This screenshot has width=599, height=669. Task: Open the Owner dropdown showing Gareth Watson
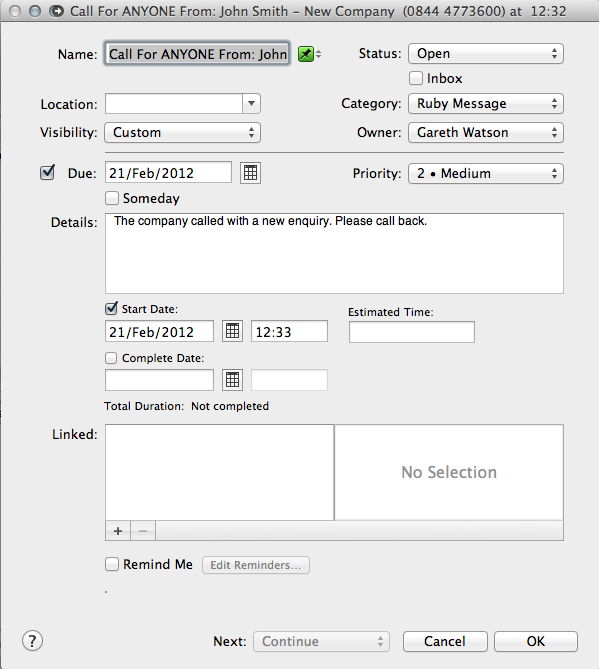pyautogui.click(x=486, y=133)
